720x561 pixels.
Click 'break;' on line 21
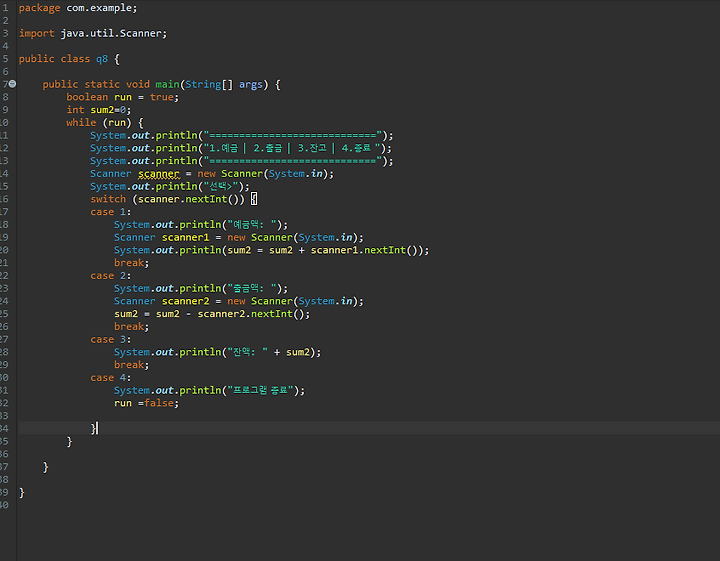[x=132, y=263]
